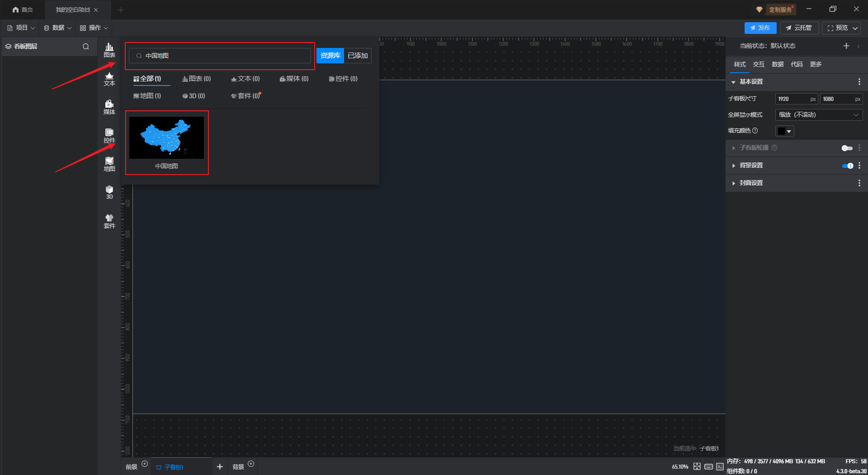Toggle the 子看板轮播 carousel switch
Image resolution: width=868 pixels, height=475 pixels.
pos(847,148)
